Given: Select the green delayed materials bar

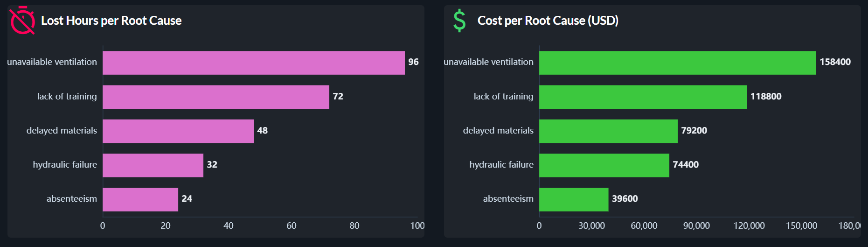Looking at the screenshot, I should coord(609,131).
